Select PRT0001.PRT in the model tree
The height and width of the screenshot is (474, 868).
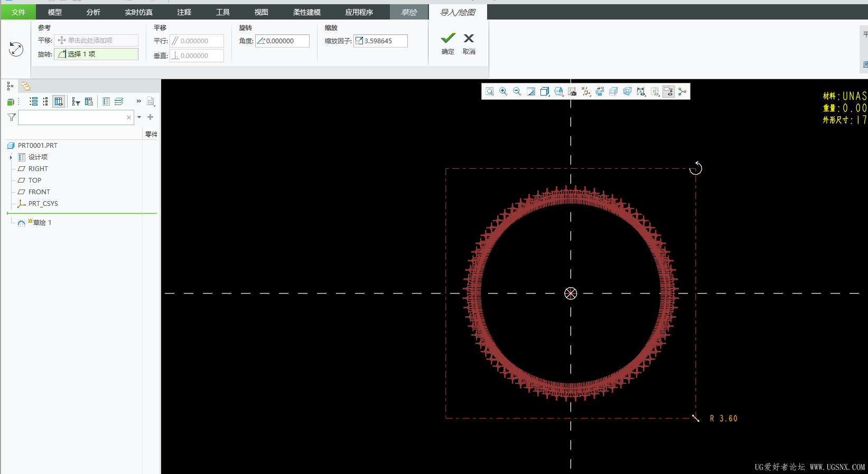(x=38, y=146)
